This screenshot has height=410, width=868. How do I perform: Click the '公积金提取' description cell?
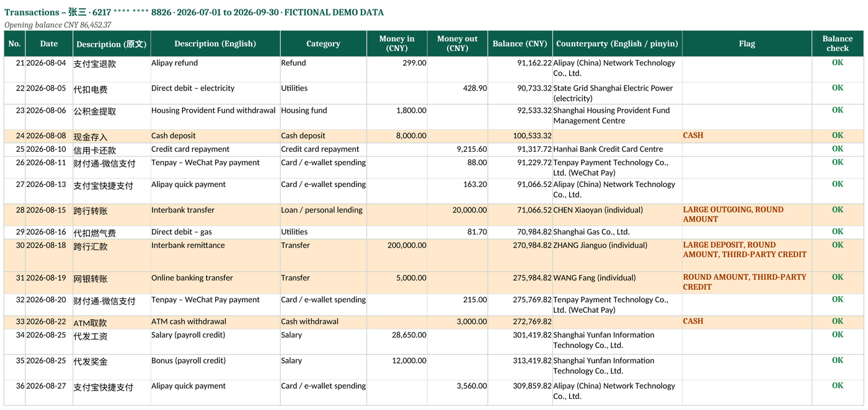pyautogui.click(x=112, y=117)
